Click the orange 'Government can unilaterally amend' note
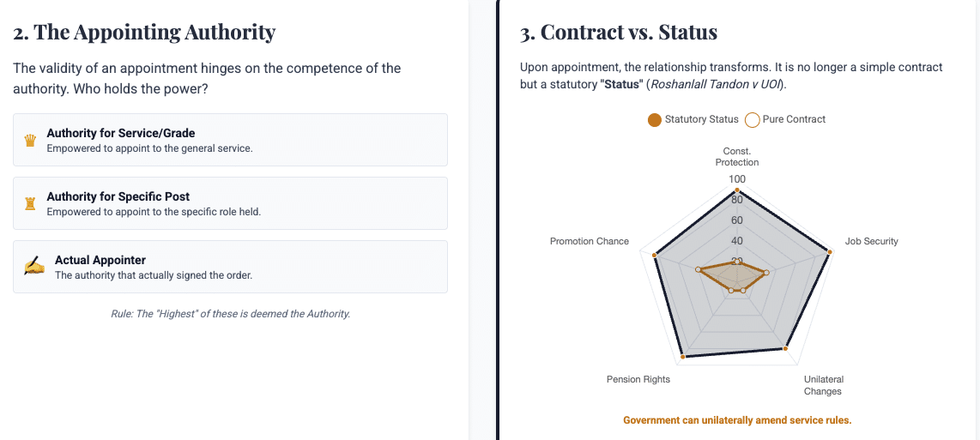This screenshot has width=980, height=440. 736,420
